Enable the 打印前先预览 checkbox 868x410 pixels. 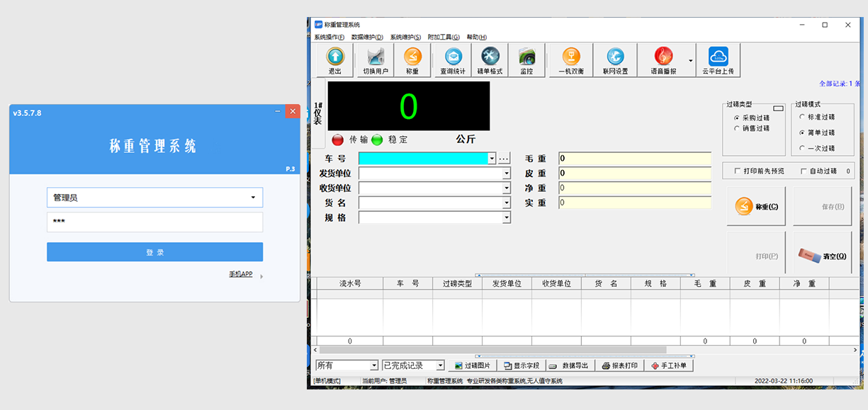pyautogui.click(x=738, y=171)
